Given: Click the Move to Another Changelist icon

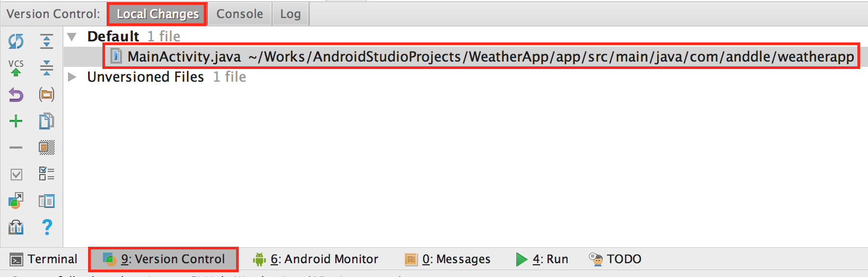Looking at the screenshot, I should pos(16,201).
